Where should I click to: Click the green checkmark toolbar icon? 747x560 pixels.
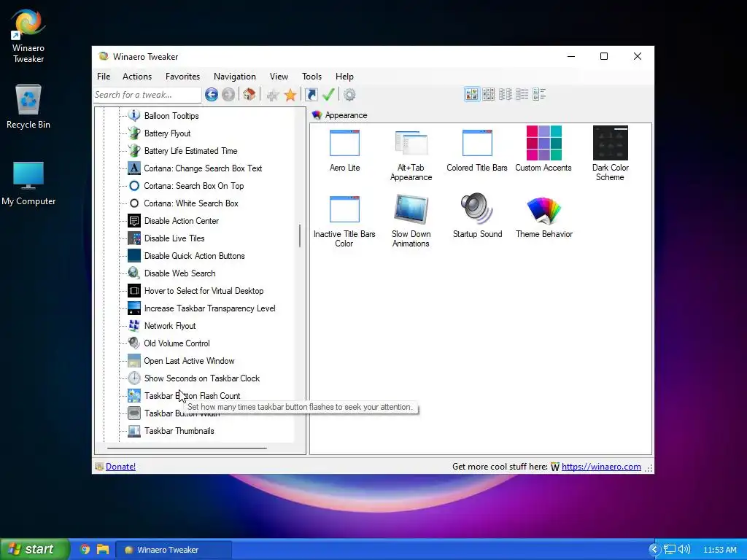pyautogui.click(x=328, y=95)
